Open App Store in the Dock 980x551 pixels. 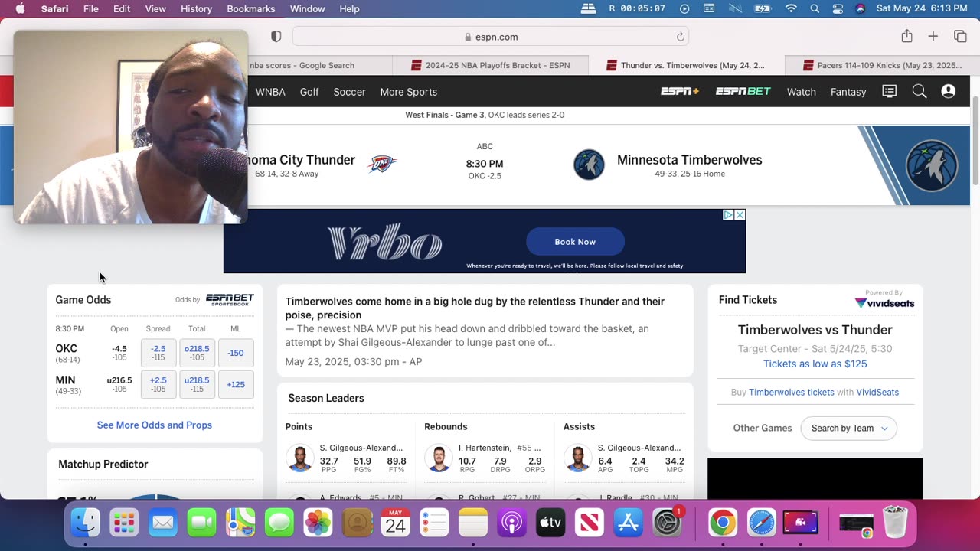click(x=628, y=523)
